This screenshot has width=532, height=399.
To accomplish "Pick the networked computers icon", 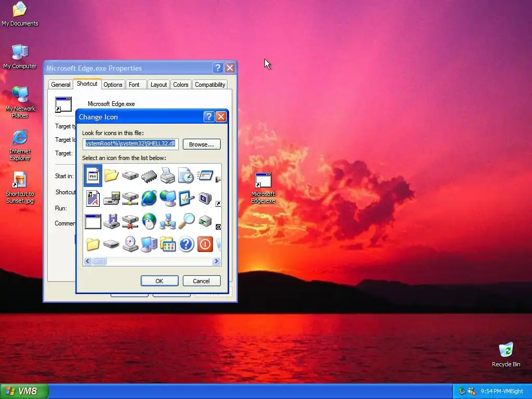I will click(168, 221).
